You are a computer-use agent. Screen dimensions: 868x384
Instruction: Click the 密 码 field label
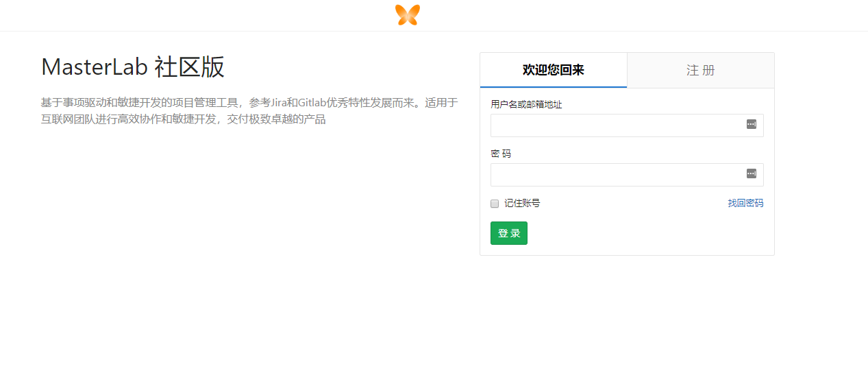pos(501,154)
